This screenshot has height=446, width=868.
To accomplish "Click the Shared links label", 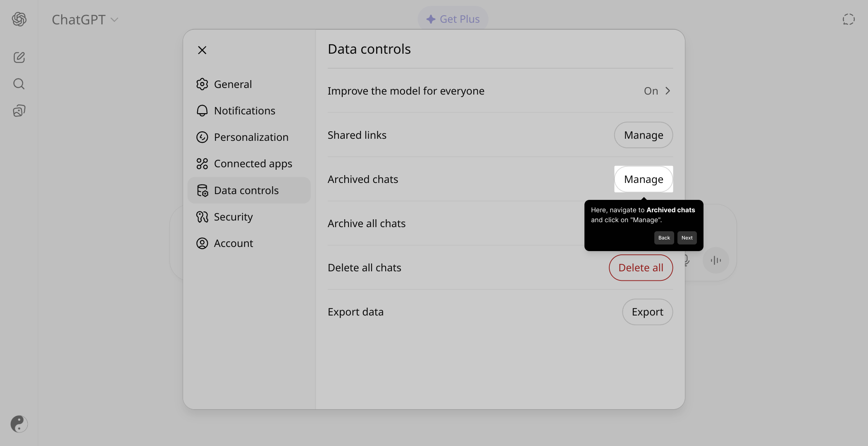I will click(x=357, y=135).
